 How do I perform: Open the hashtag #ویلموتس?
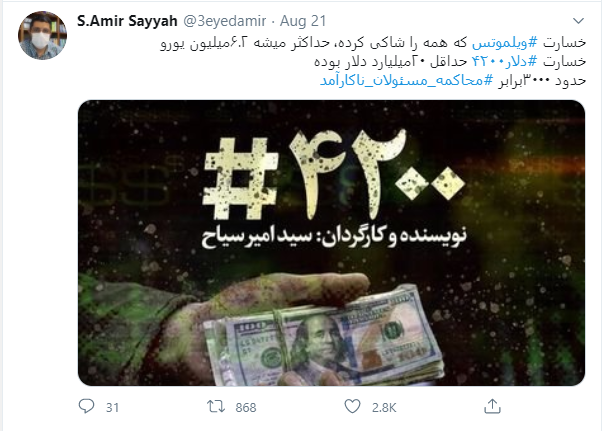click(504, 43)
